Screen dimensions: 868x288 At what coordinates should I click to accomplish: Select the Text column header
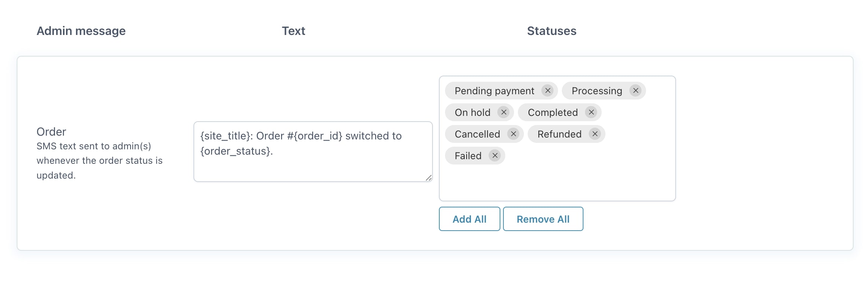point(293,31)
